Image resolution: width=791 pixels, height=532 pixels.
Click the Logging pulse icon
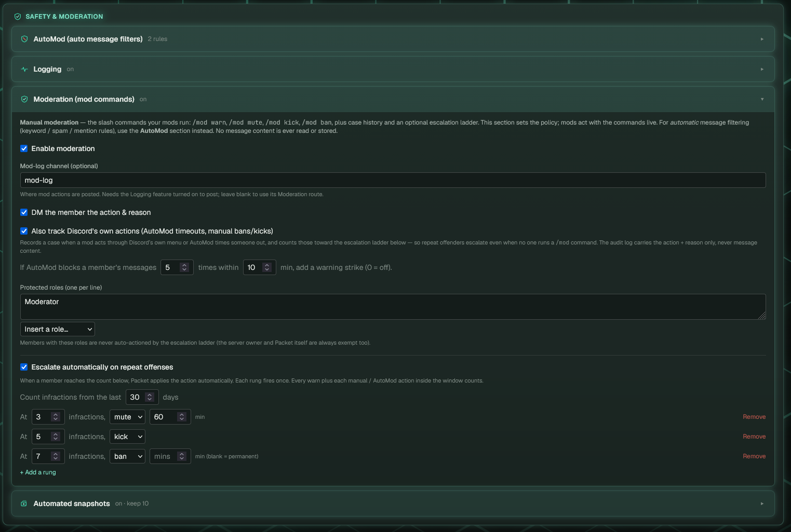click(x=24, y=69)
